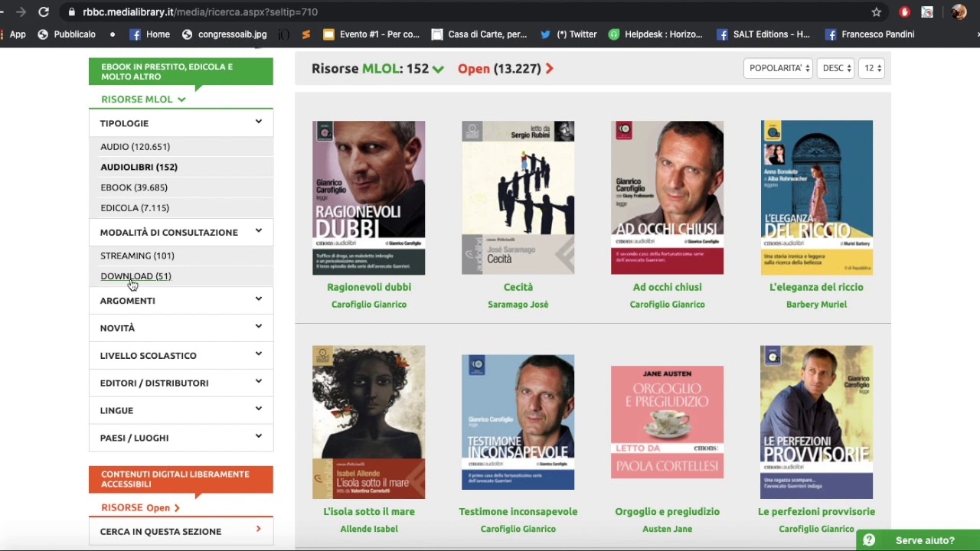The width and height of the screenshot is (980, 551).
Task: Filter by Audio (120.651)
Action: pos(135,146)
